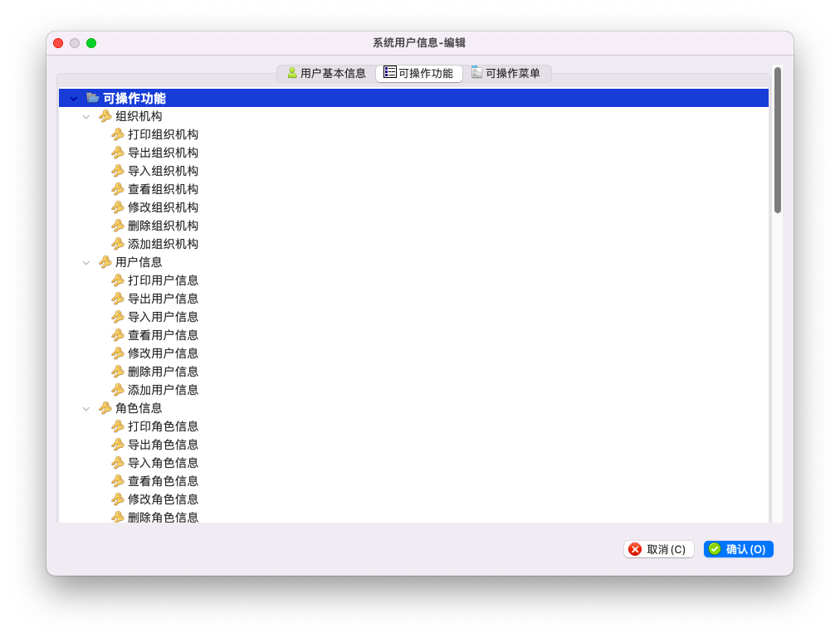Viewport: 840px width, 637px height.
Task: Click the key icon beside 添加组织机构
Action: pos(118,244)
